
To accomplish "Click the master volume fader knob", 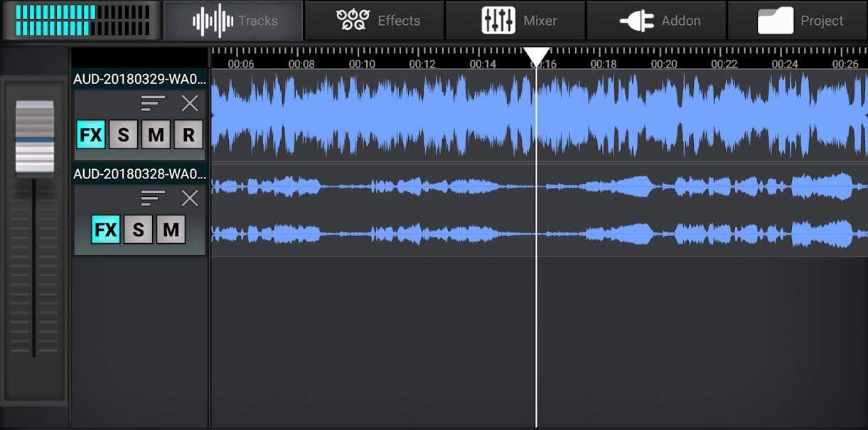I will click(x=35, y=137).
